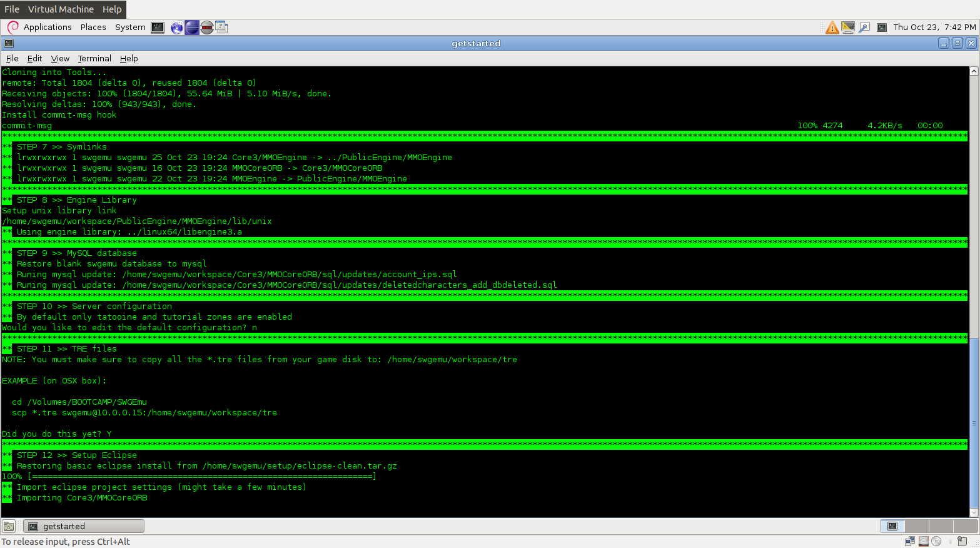Click the "Did you do this yet? Y" line
Viewport: 980px width, 548px height.
57,434
